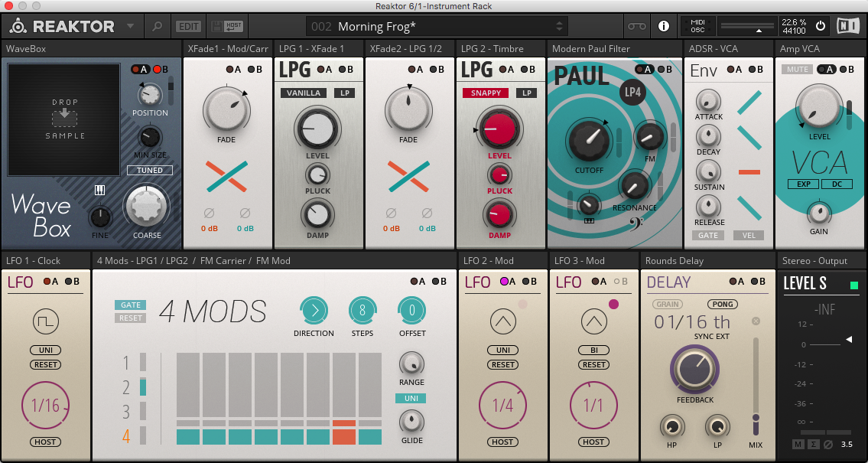Click the orange seventh step block

pyautogui.click(x=344, y=436)
